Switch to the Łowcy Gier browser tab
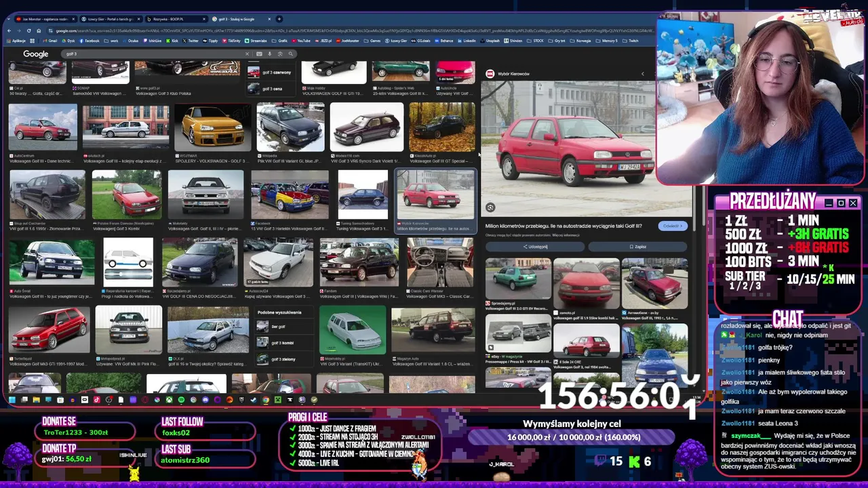Viewport: 868px width, 488px height. (110, 19)
